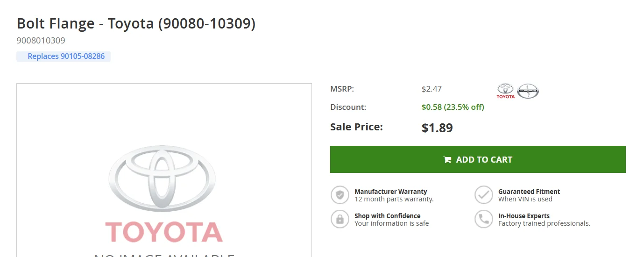Click the green $0.58 discount text

point(453,107)
